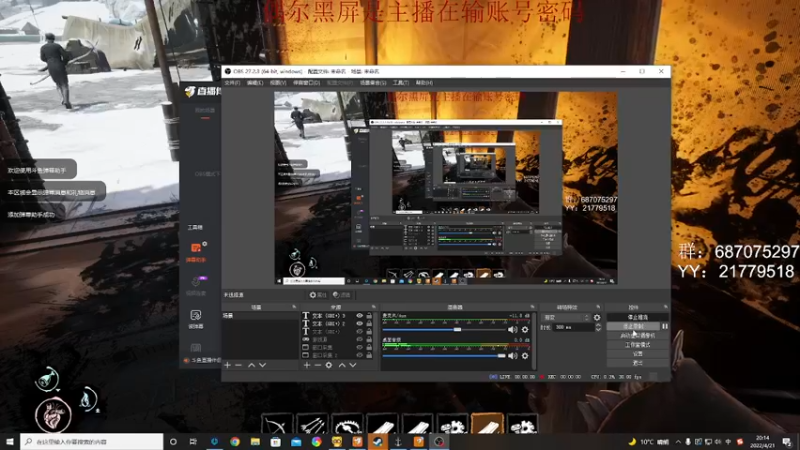Pop out the 场景 dock panel
Viewport: 800px width, 450px height.
(294, 307)
